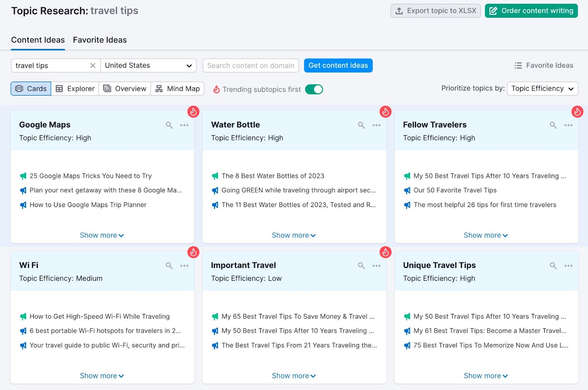The image size is (588, 390).
Task: Click the trending flame badge on Fellow Travelers
Action: tap(577, 111)
